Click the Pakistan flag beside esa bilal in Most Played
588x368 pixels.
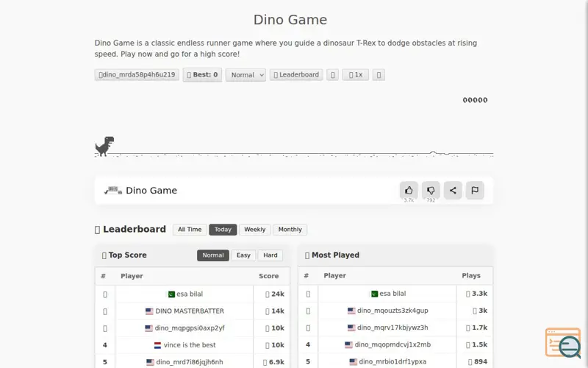tap(374, 294)
